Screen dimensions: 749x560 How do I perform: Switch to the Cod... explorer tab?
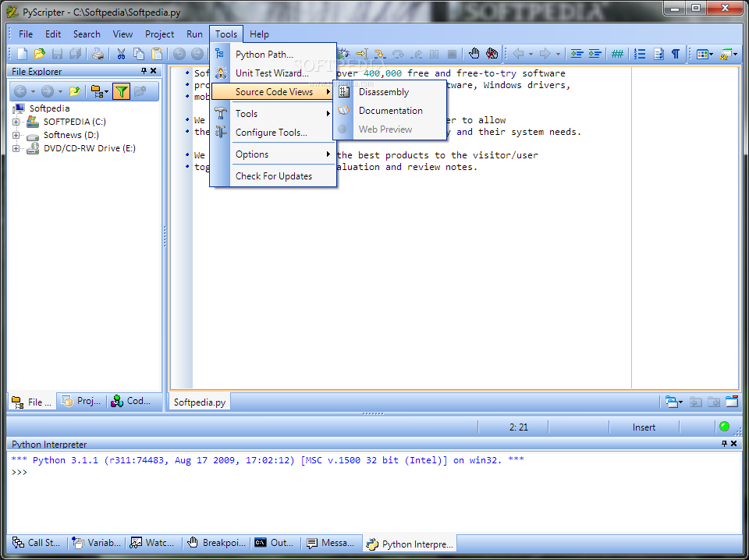[131, 401]
